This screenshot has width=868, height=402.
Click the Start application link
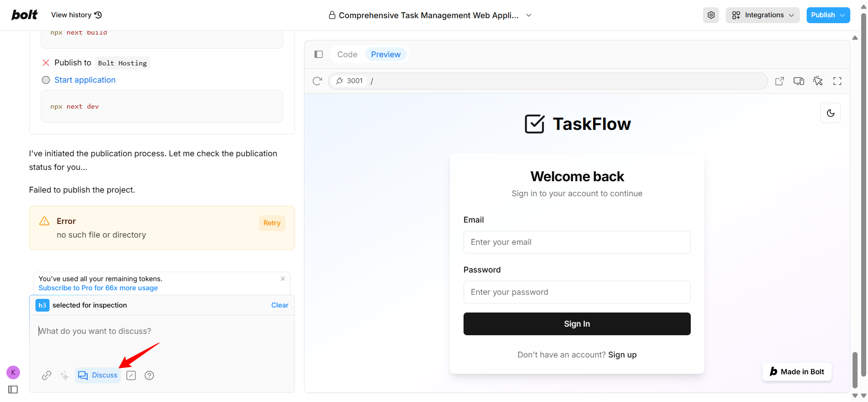85,80
